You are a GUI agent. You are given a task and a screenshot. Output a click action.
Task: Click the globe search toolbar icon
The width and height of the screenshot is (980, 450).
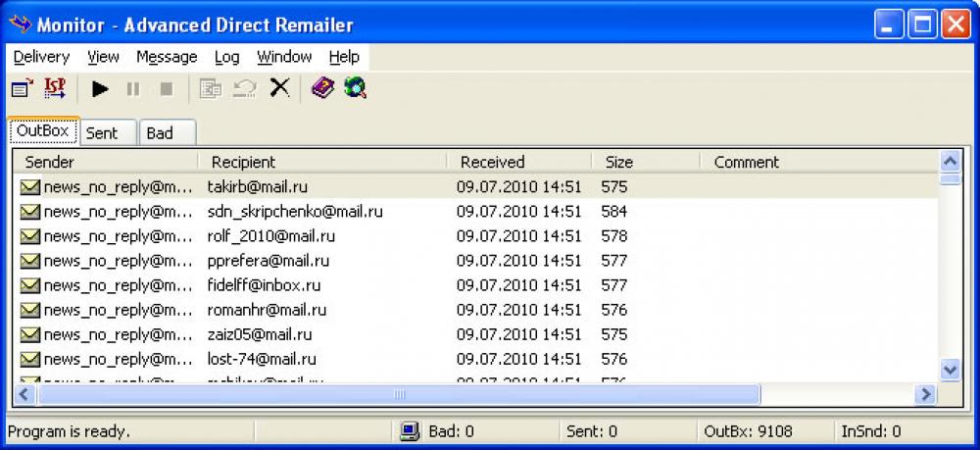355,88
